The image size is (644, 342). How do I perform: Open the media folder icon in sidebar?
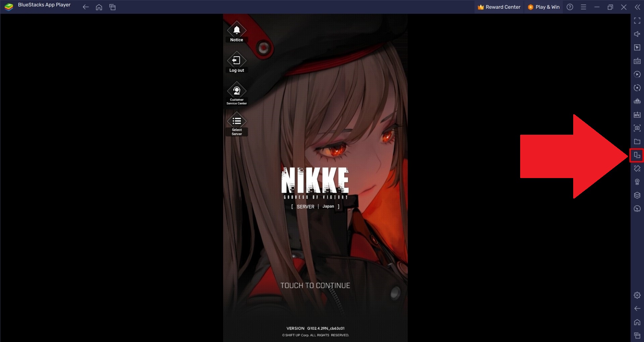637,142
